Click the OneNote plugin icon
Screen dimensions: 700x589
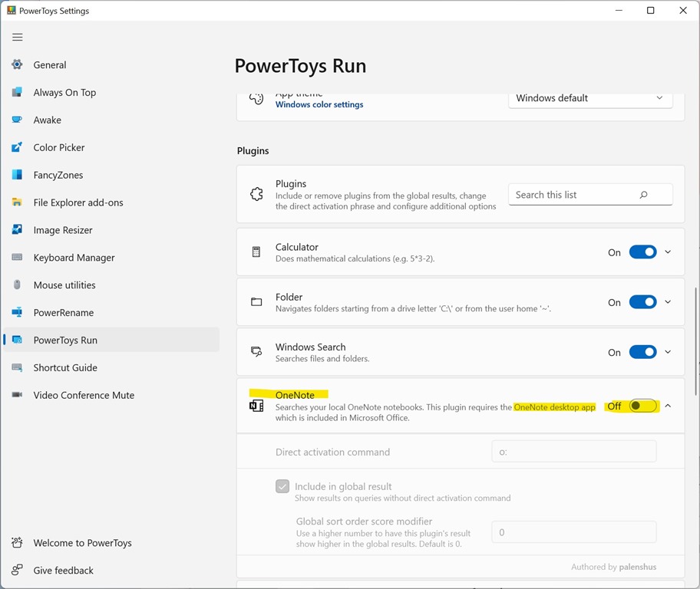(x=256, y=406)
